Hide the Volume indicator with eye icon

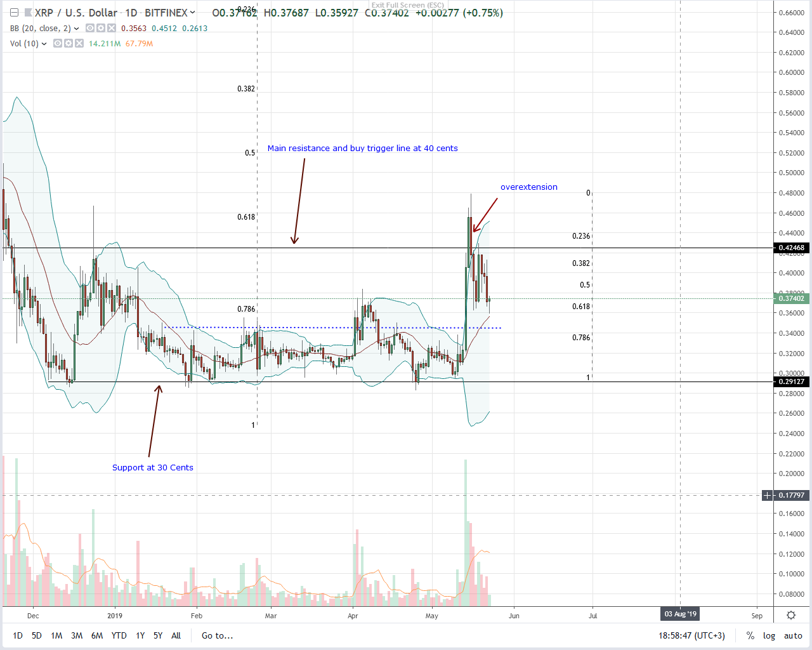58,44
